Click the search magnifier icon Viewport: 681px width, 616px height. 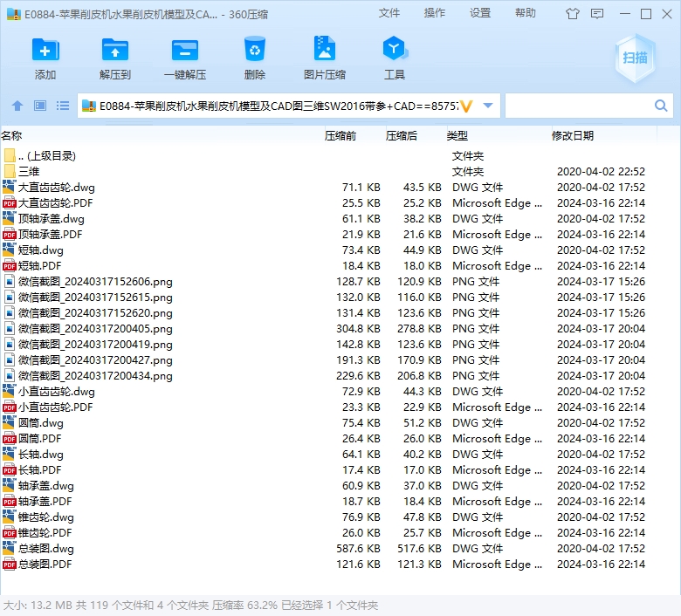661,106
